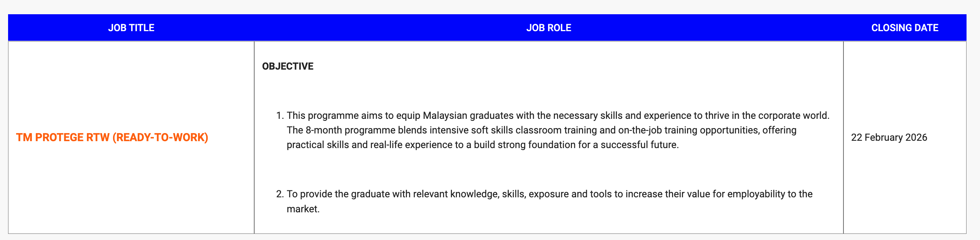The height and width of the screenshot is (240, 980).
Task: Click the JOB TITLE column header
Action: coord(131,28)
